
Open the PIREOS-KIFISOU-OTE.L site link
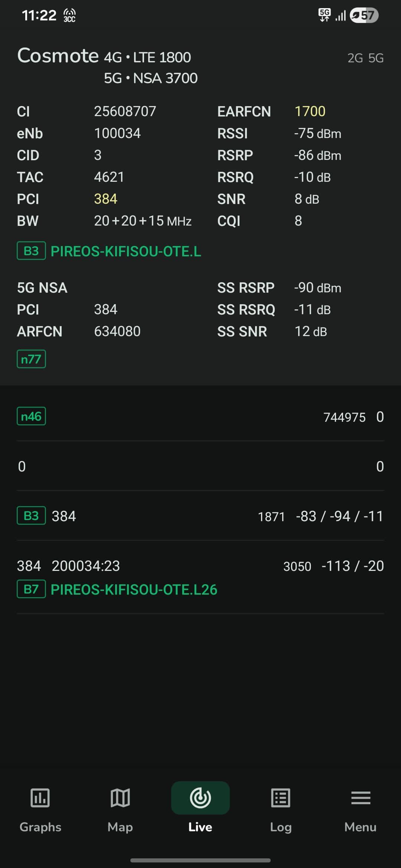click(126, 251)
